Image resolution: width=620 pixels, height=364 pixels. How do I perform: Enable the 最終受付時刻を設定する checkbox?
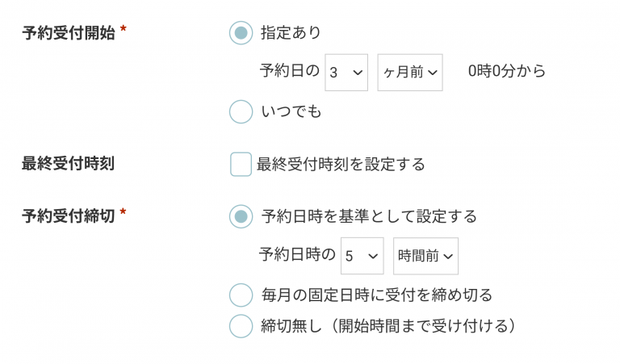(241, 164)
